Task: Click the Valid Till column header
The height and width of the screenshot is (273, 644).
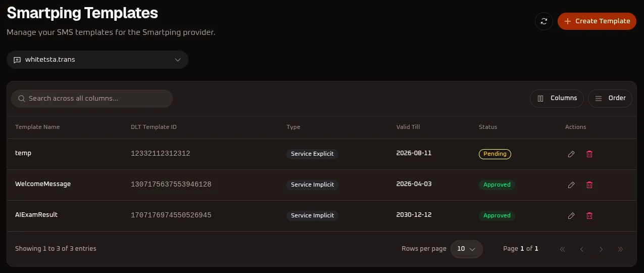Action: click(408, 127)
